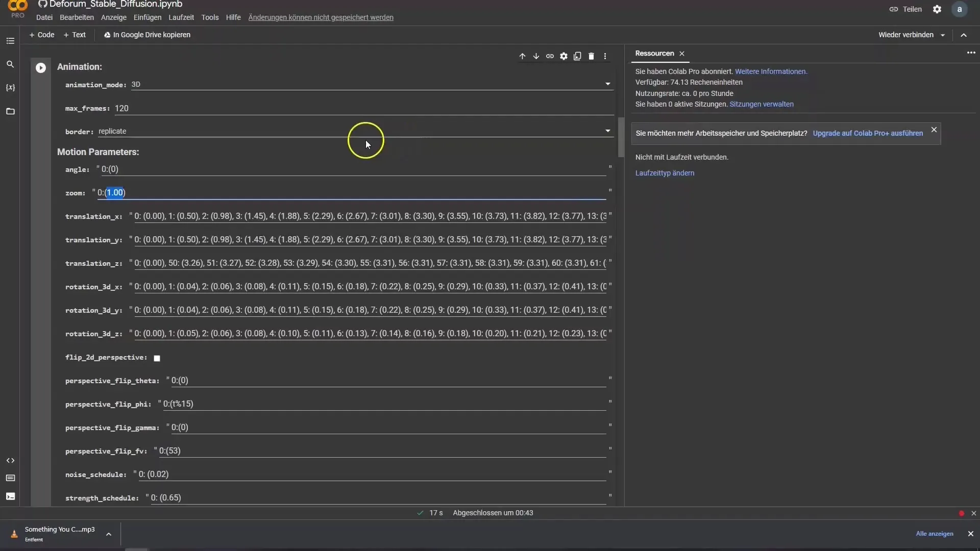The height and width of the screenshot is (551, 980).
Task: Close the Ressourcen tab
Action: pos(682,54)
